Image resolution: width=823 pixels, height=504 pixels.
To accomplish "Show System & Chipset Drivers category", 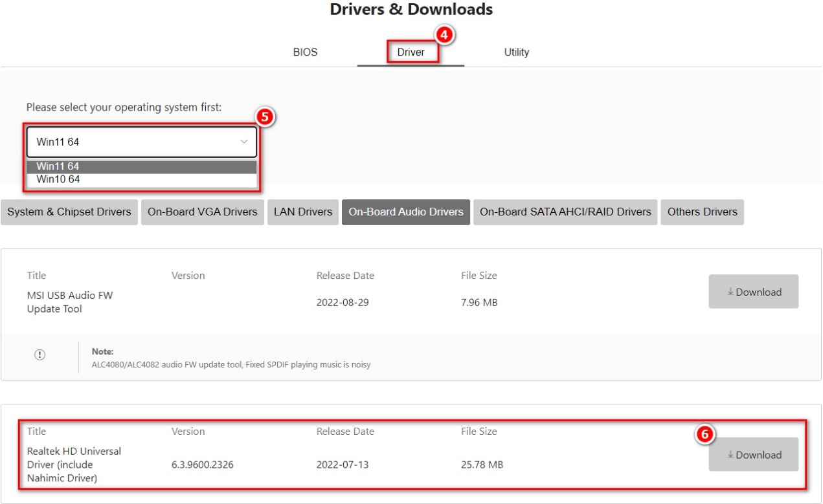I will pyautogui.click(x=69, y=212).
